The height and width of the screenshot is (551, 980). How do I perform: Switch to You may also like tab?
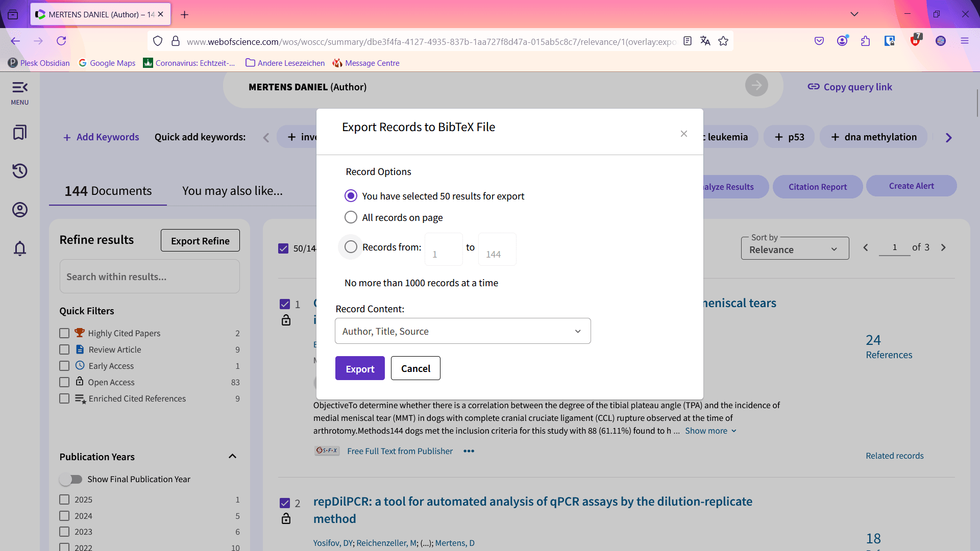point(232,191)
